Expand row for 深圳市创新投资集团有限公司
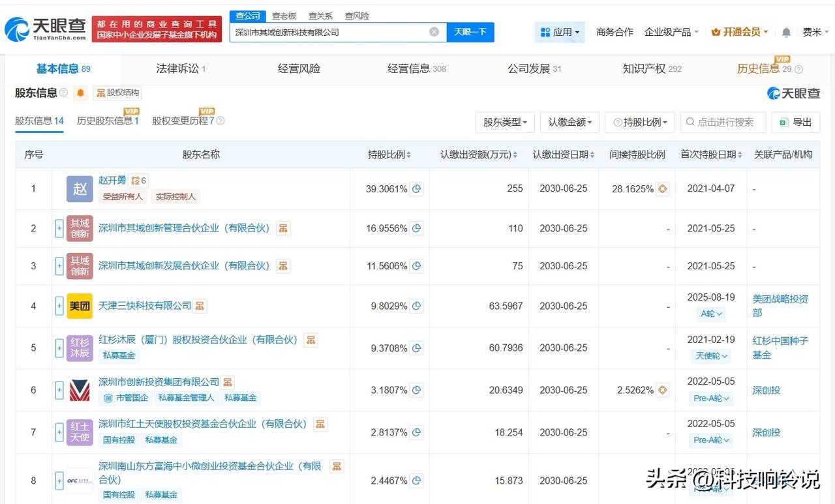 (x=59, y=391)
